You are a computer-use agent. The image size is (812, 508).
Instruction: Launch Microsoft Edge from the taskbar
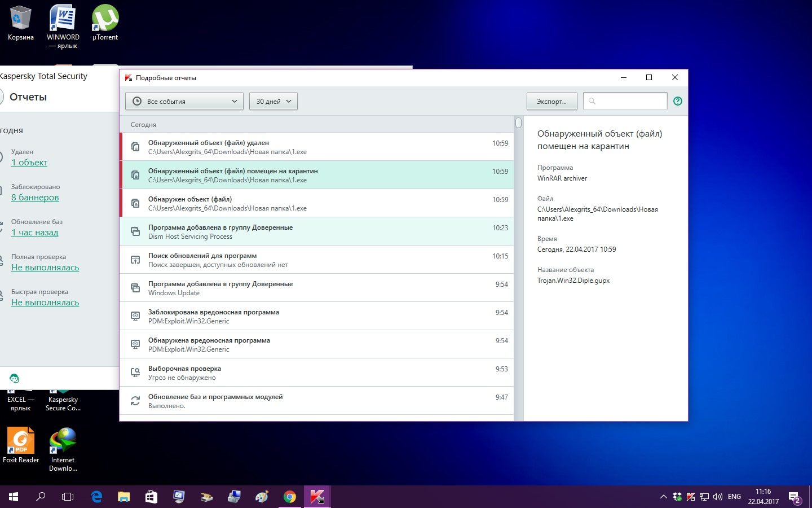point(96,497)
